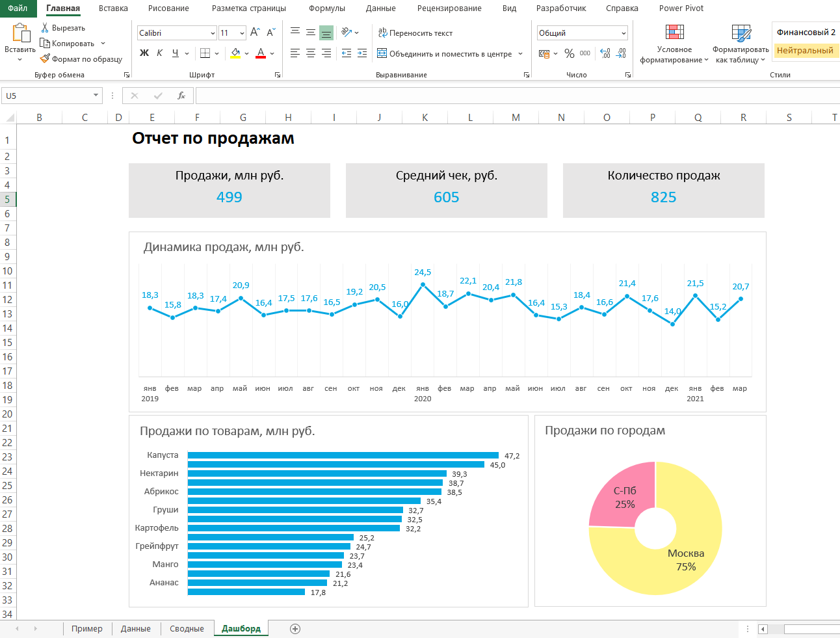840x638 pixels.
Task: Open the cell borders icon
Action: [205, 53]
